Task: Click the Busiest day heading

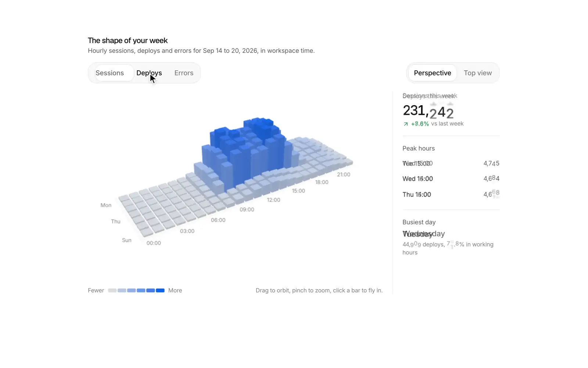Action: 419,222
